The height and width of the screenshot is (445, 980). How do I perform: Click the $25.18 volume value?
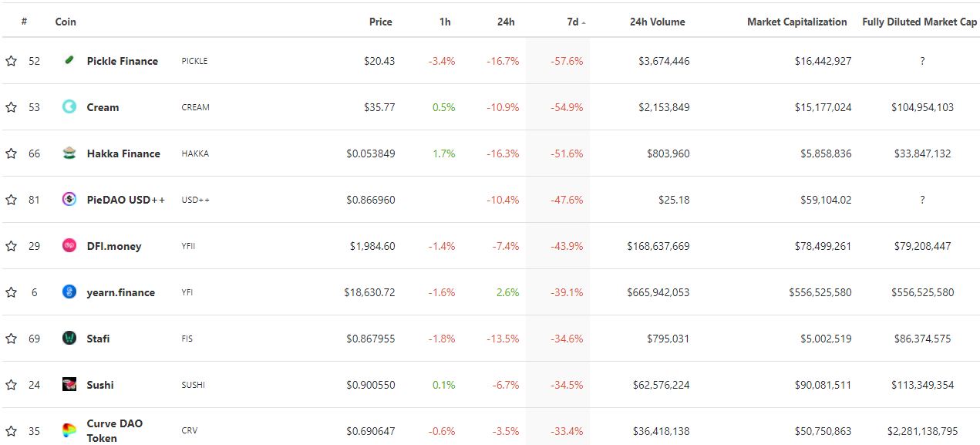675,200
